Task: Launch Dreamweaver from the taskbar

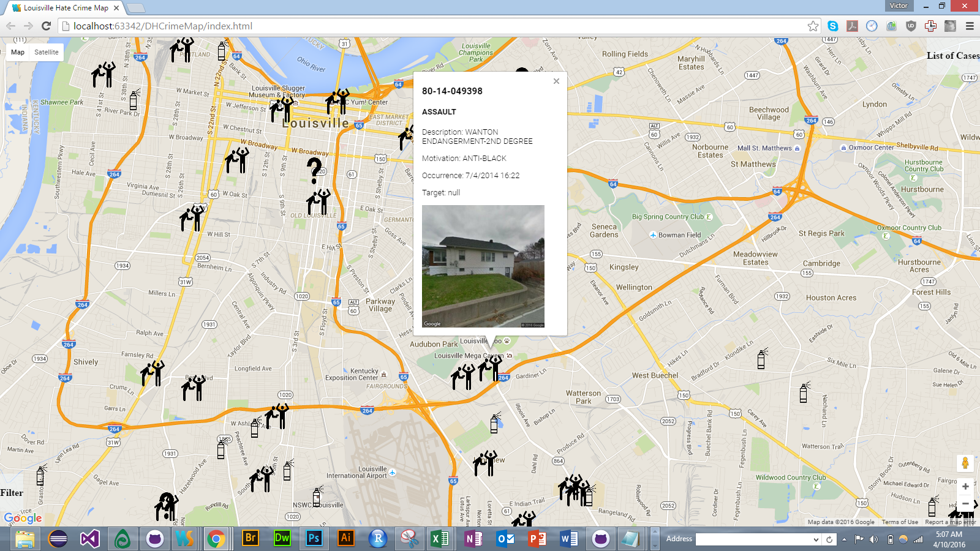Action: click(282, 538)
